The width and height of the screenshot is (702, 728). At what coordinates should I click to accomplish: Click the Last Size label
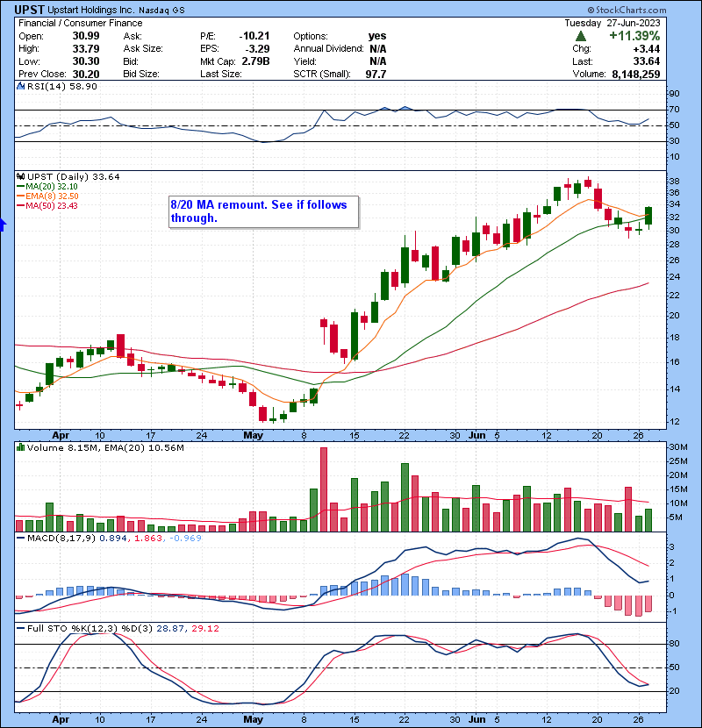pyautogui.click(x=220, y=74)
